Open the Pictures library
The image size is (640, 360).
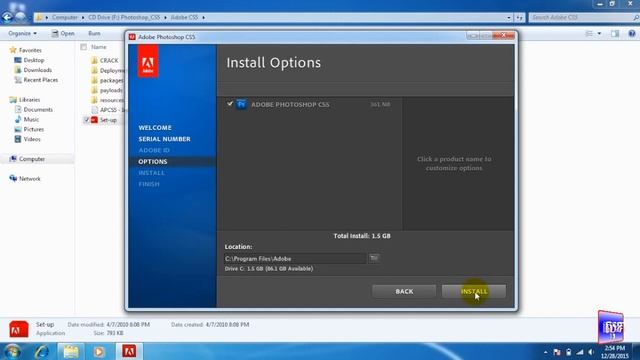pyautogui.click(x=33, y=129)
